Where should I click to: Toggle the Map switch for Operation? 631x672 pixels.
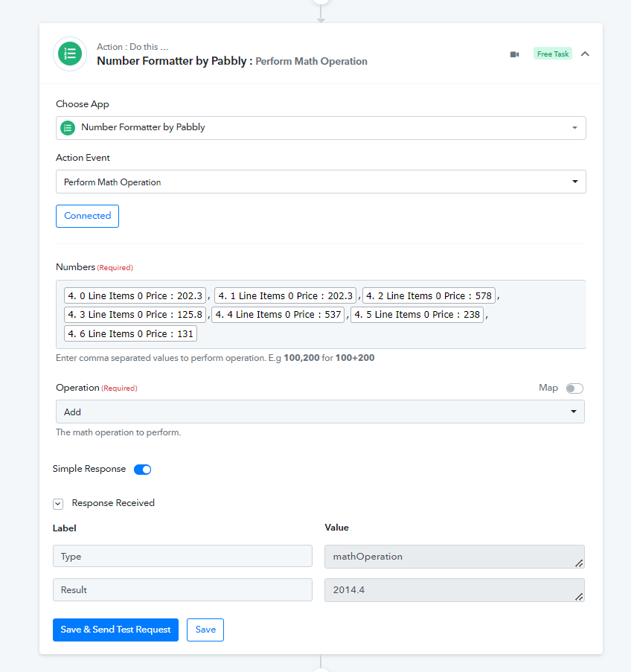pyautogui.click(x=574, y=388)
